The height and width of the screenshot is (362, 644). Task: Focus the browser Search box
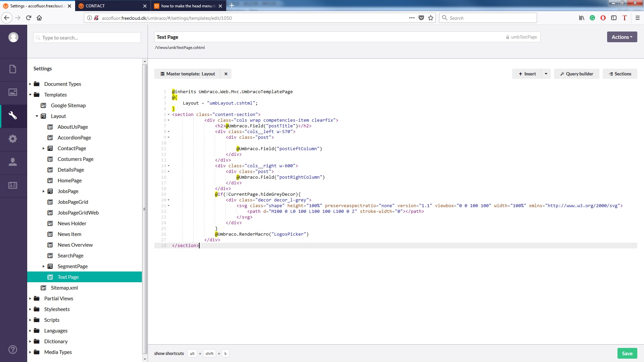click(x=488, y=18)
